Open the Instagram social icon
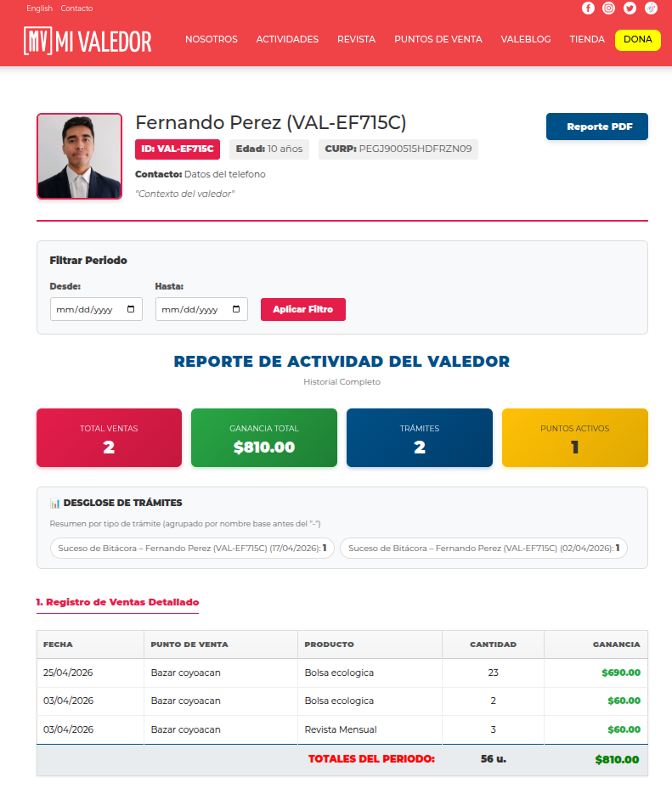The width and height of the screenshot is (672, 788). [x=608, y=8]
